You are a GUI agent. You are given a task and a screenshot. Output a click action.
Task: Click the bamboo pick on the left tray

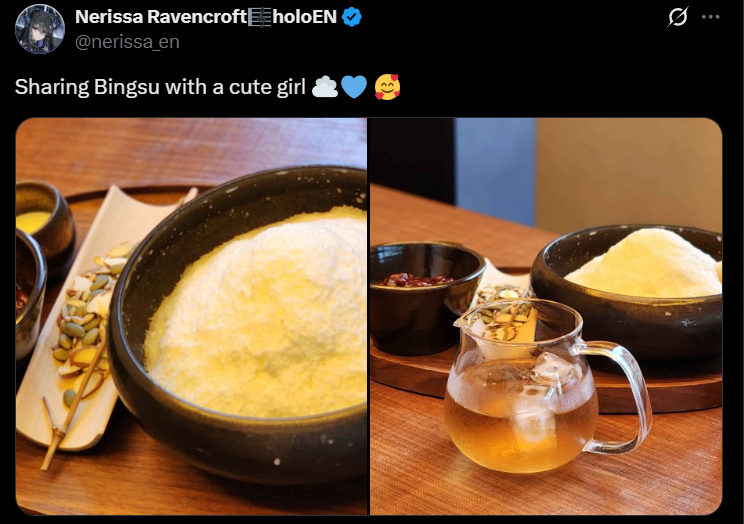click(71, 408)
